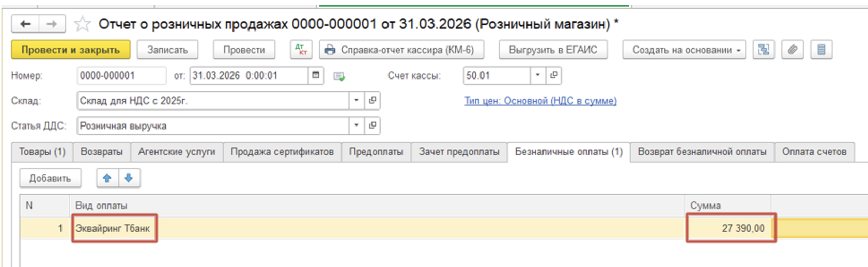Image resolution: width=868 pixels, height=267 pixels.
Task: Click the Номер field 0000-000001
Action: pyautogui.click(x=121, y=75)
